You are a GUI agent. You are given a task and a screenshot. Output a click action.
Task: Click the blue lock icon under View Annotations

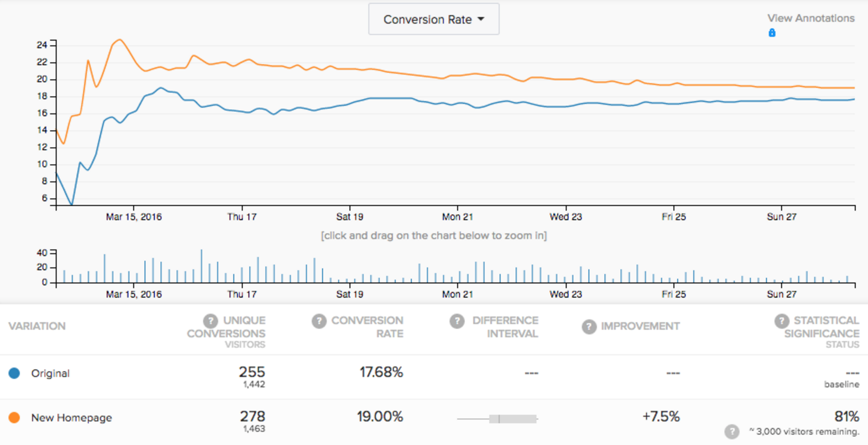(x=772, y=33)
